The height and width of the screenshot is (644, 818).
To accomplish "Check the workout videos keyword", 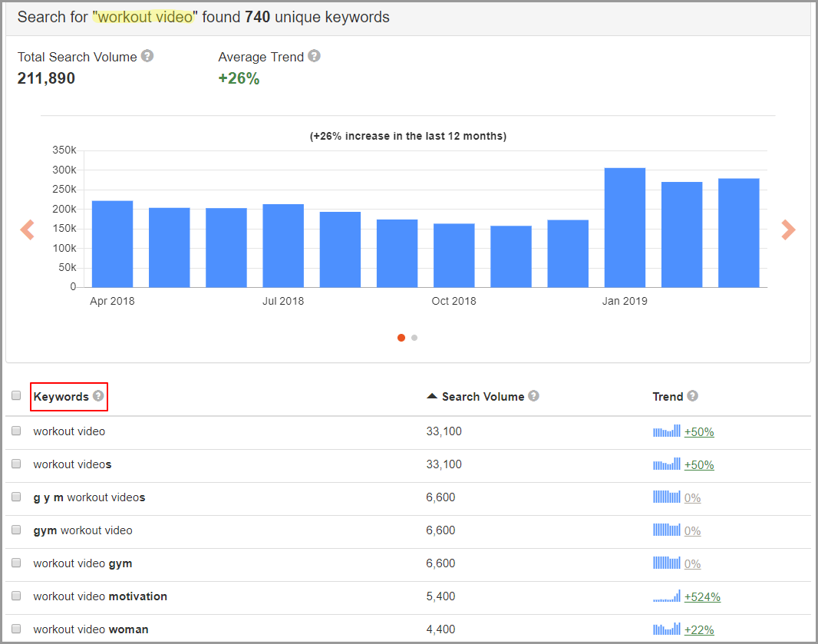I will coord(16,464).
